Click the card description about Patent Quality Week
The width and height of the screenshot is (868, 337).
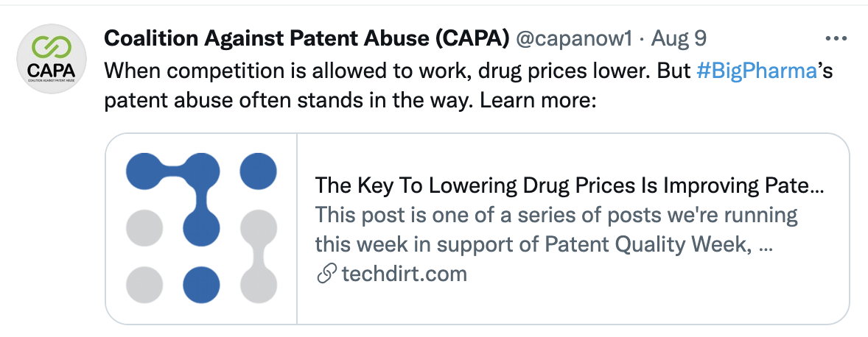point(556,230)
